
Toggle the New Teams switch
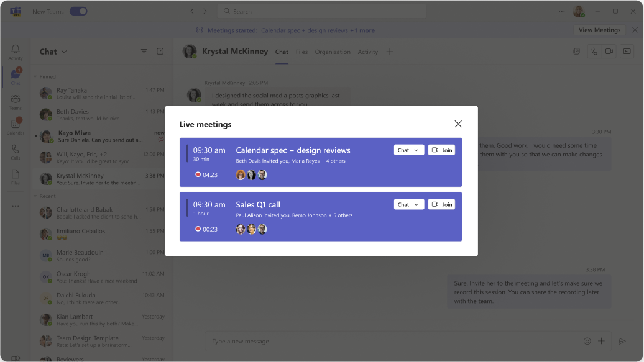pos(78,11)
